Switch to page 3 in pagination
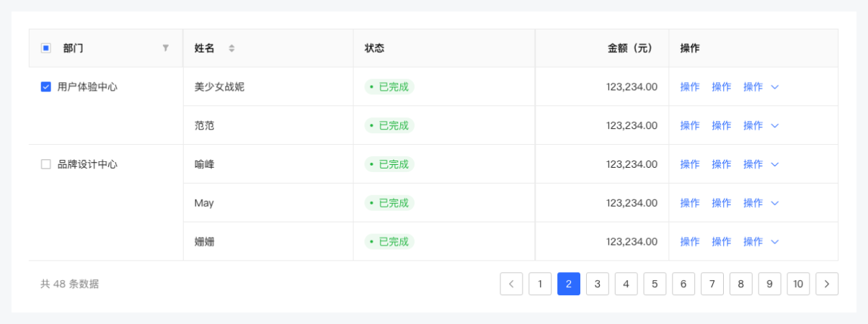 click(x=597, y=284)
